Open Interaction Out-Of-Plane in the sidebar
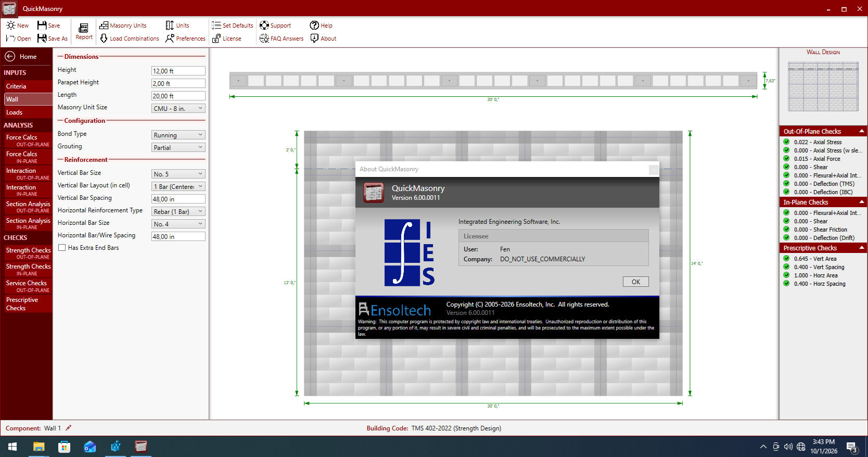 tap(28, 174)
